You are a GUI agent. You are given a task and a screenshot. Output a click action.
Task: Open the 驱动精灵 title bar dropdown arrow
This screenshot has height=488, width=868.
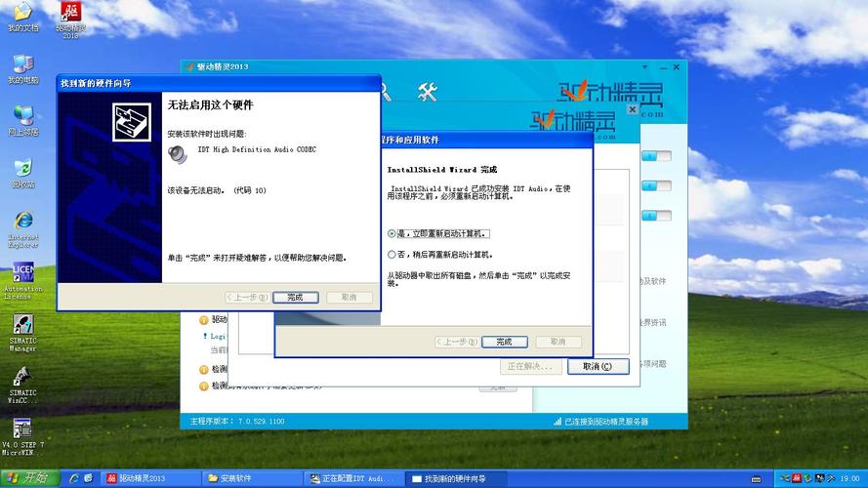click(x=645, y=67)
